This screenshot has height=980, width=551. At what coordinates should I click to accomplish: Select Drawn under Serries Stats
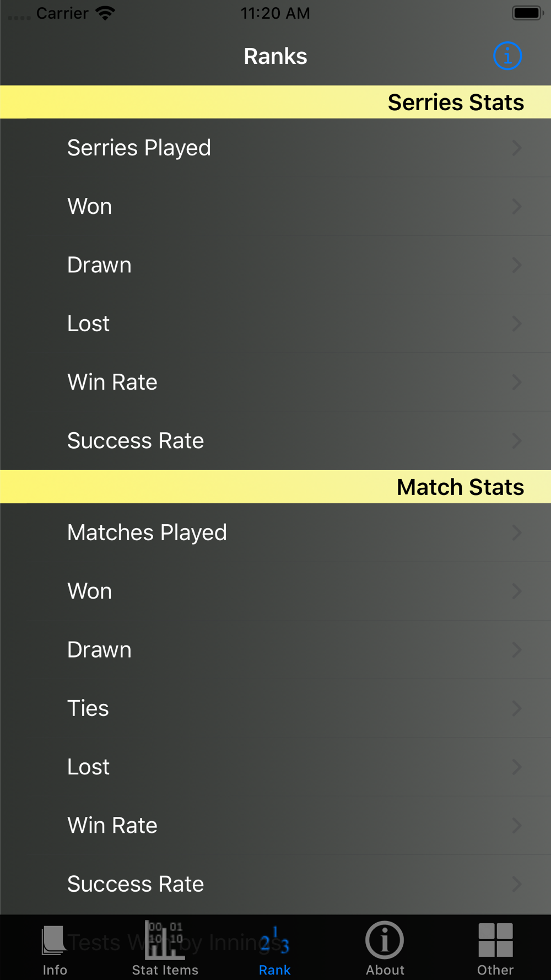(275, 265)
